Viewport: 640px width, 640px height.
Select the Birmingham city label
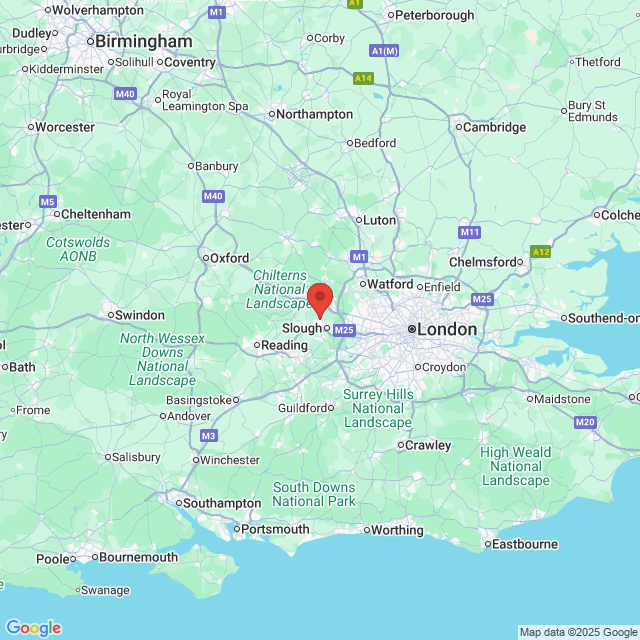pyautogui.click(x=144, y=41)
